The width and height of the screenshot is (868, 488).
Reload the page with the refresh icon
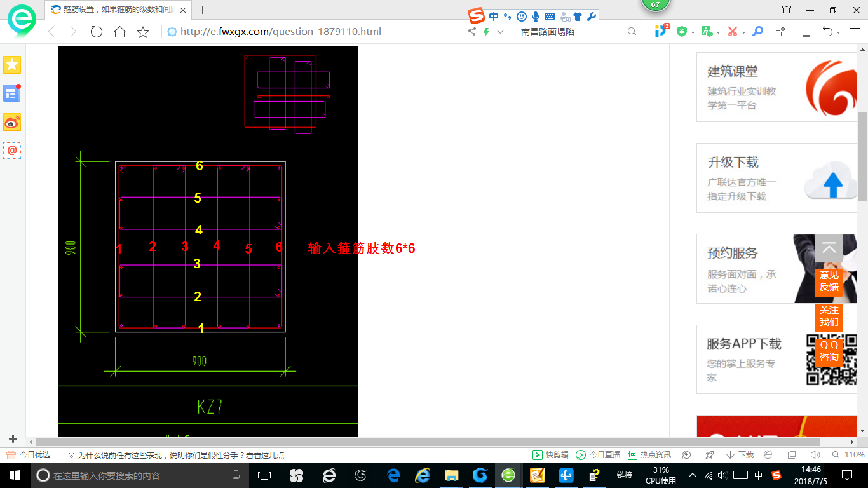97,32
